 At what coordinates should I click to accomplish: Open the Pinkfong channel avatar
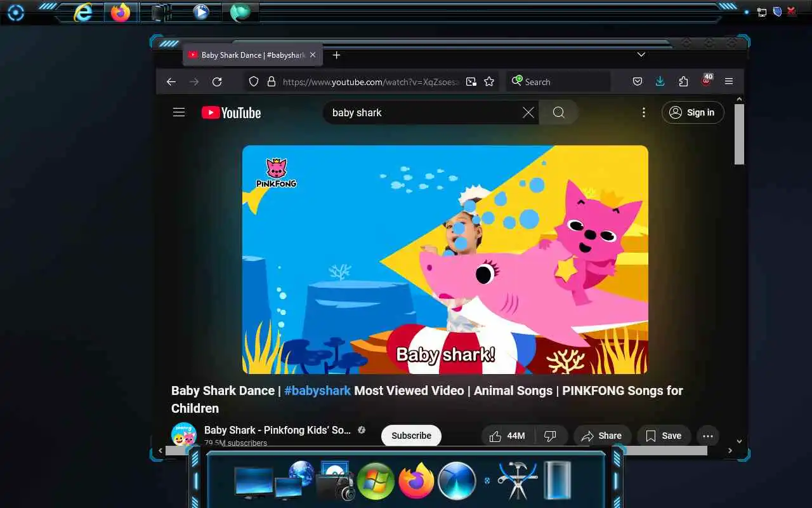(x=184, y=434)
